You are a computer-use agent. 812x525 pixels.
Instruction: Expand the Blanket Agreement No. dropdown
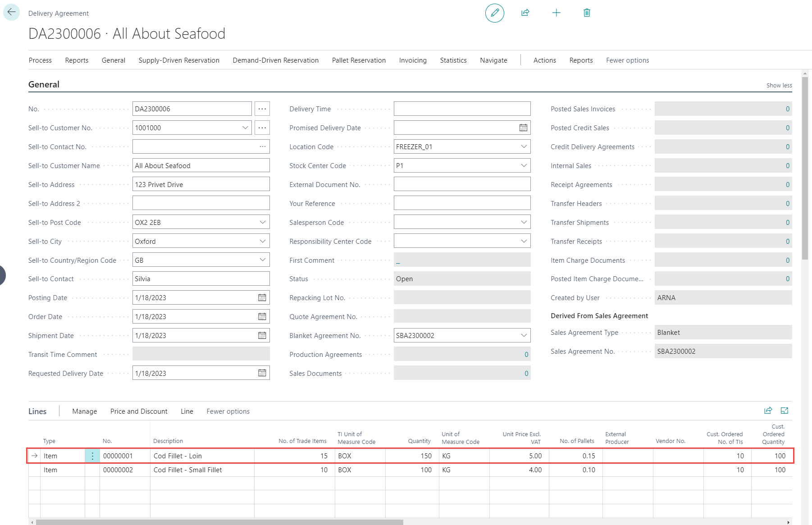pos(524,336)
